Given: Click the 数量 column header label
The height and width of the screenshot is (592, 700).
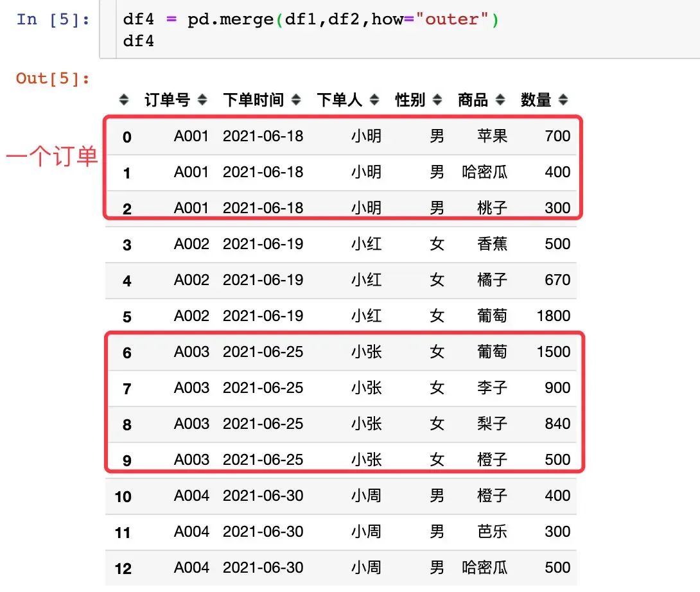Looking at the screenshot, I should [536, 100].
